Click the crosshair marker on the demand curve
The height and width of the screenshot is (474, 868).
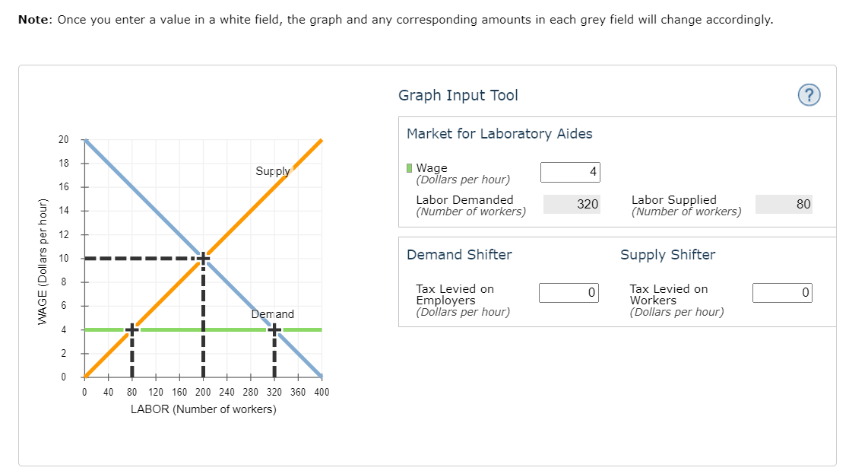[x=274, y=330]
